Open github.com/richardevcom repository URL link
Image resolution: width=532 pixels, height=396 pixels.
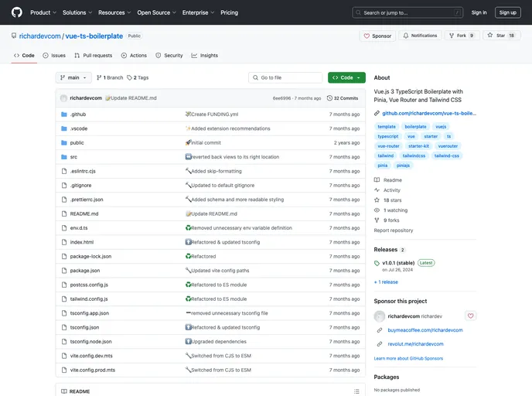click(x=429, y=114)
